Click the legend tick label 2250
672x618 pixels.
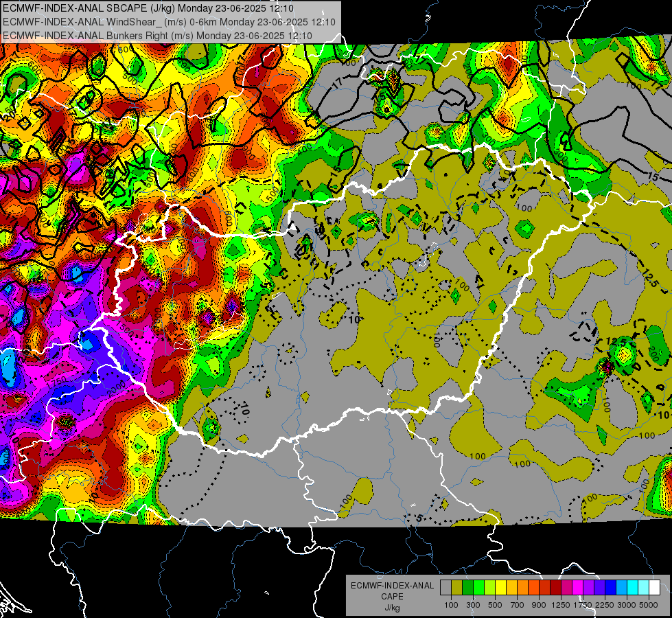[605, 605]
